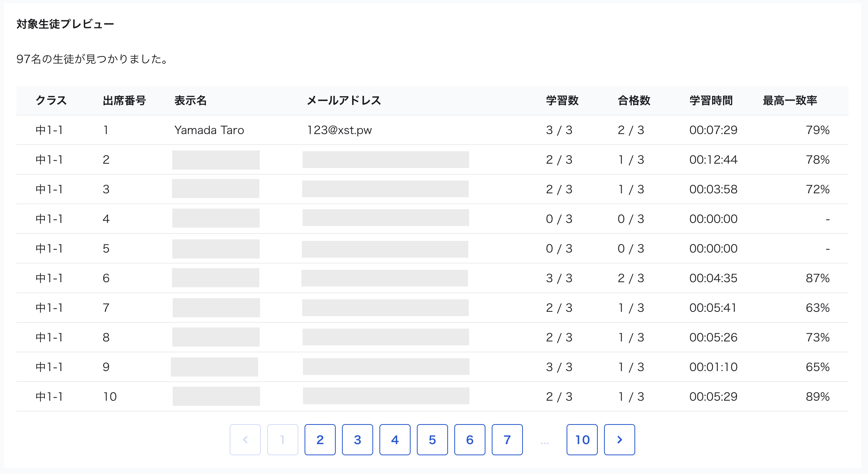
Task: Navigate to page 4
Action: click(x=395, y=440)
